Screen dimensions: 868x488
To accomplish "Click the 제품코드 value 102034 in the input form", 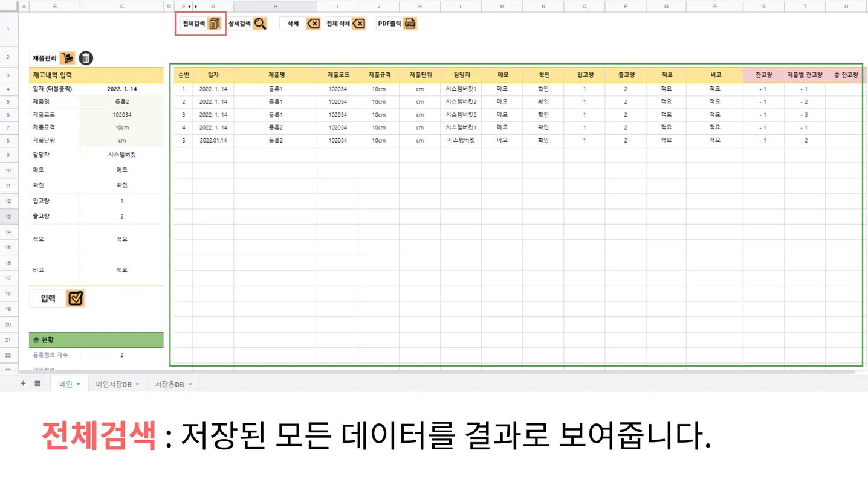I will pos(122,115).
